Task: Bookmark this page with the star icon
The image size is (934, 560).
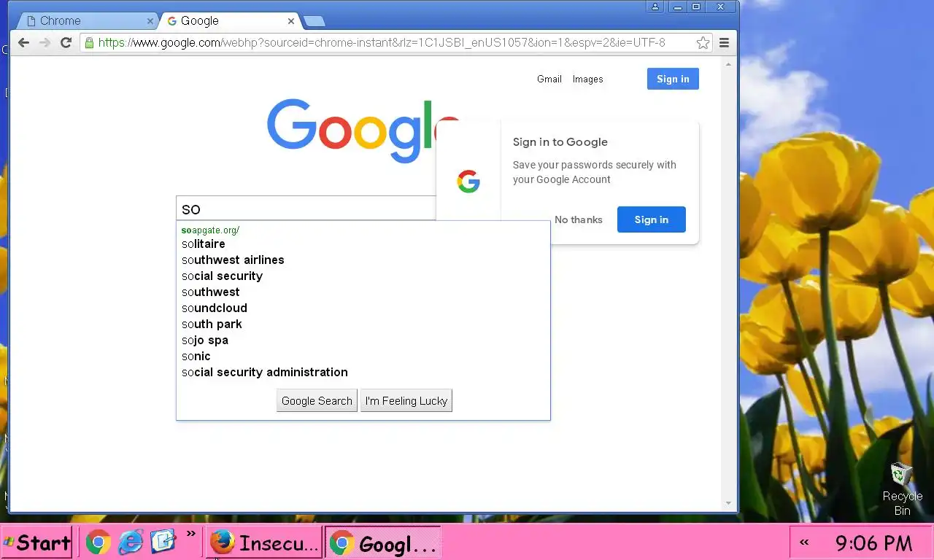Action: coord(703,43)
